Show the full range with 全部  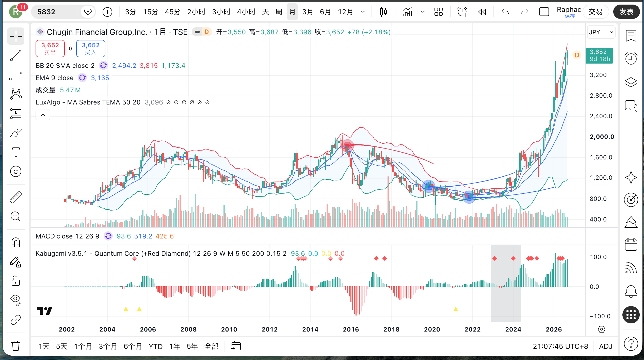coord(211,346)
